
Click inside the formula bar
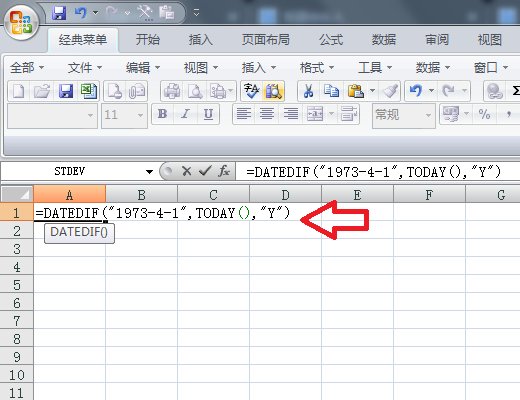tap(378, 172)
